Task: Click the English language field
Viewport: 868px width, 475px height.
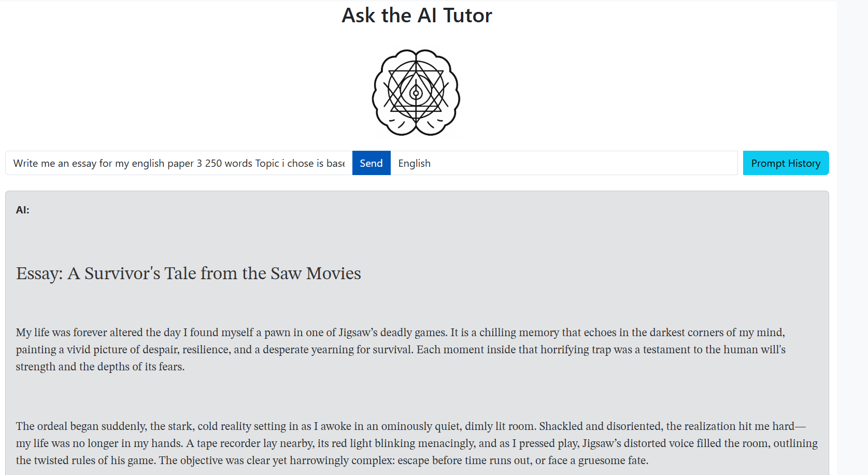Action: click(563, 163)
